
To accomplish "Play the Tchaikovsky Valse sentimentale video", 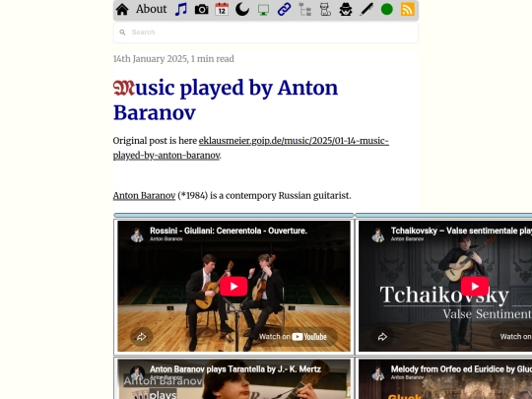I will 475,287.
